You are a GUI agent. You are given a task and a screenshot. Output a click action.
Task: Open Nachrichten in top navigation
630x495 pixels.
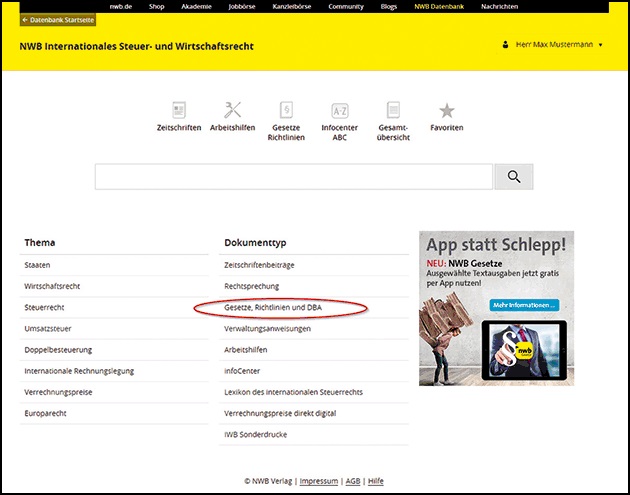[500, 6]
